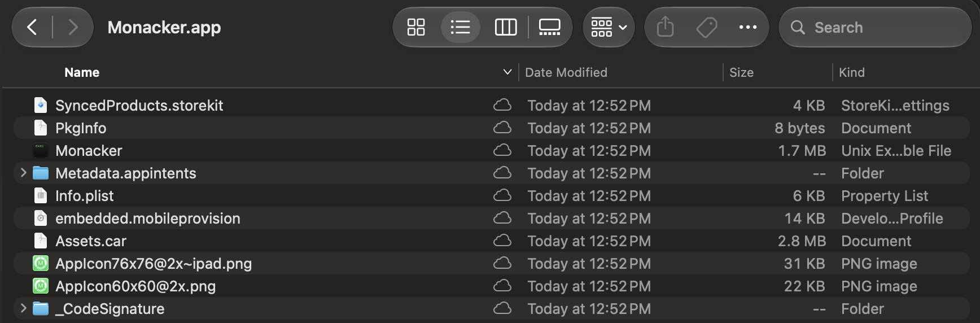980x323 pixels.
Task: Select the Assets.car file name
Action: click(91, 241)
